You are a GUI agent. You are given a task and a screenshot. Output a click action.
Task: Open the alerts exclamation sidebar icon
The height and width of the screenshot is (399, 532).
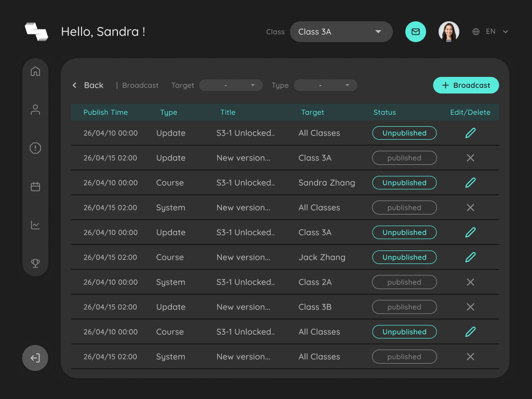(35, 148)
